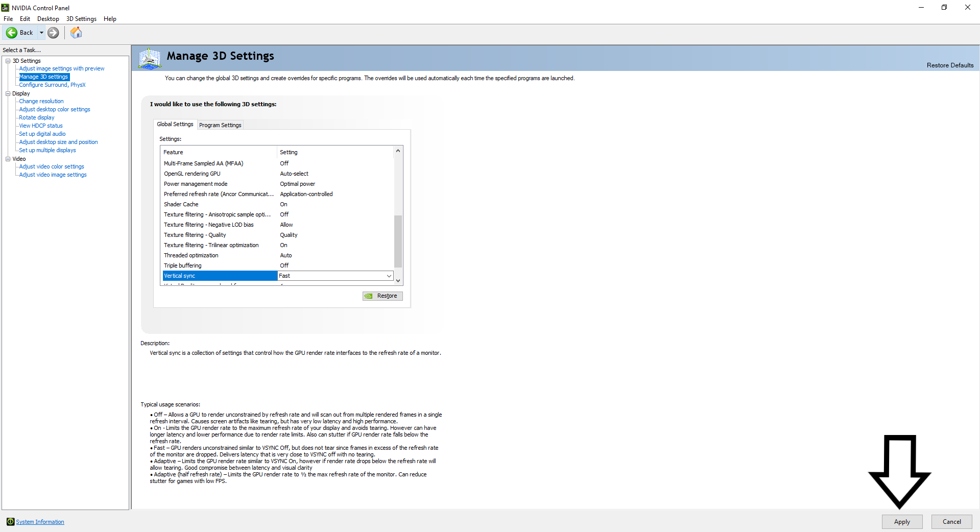Open Rotate display task
The height and width of the screenshot is (532, 980).
(37, 117)
